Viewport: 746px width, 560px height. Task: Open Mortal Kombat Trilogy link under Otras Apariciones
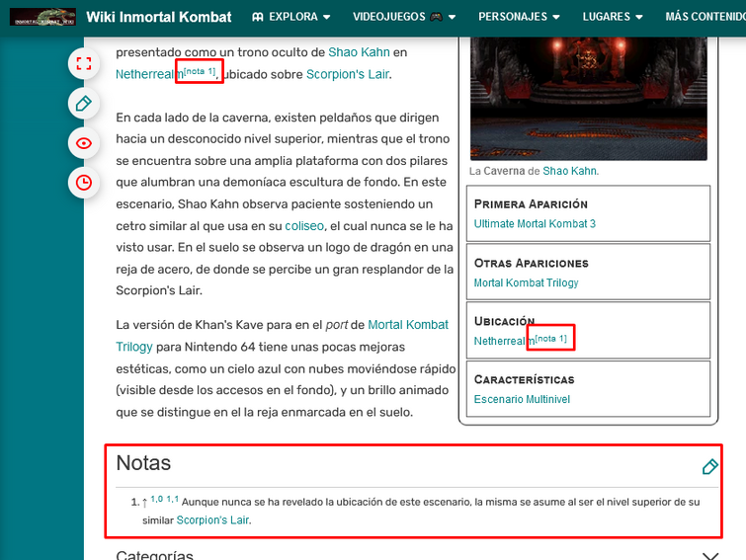tap(526, 282)
